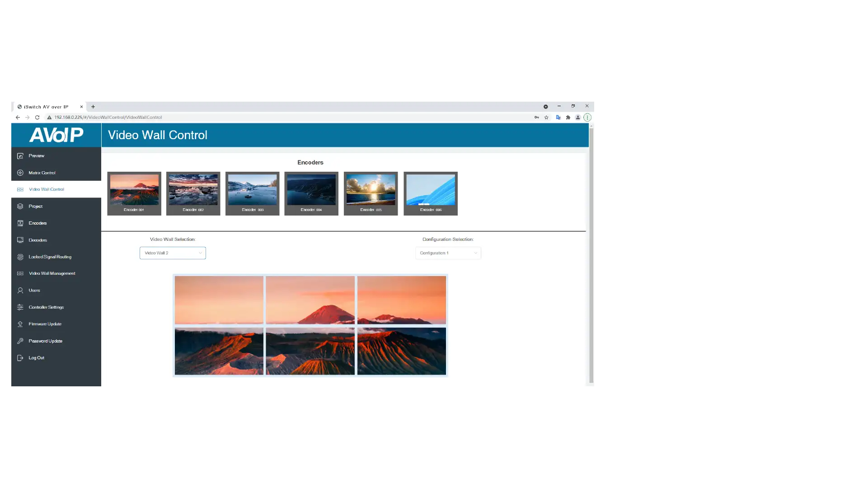Click the Preview sidebar icon

[20, 156]
